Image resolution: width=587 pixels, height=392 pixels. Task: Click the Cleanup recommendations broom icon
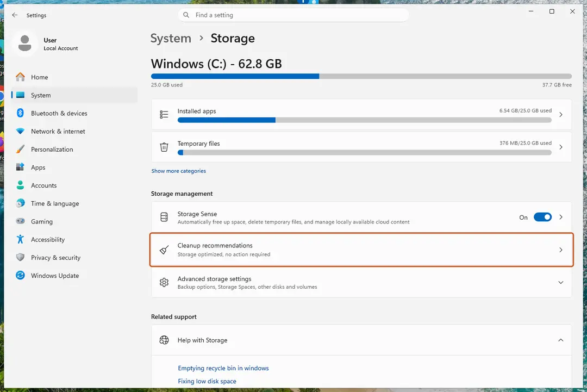(x=164, y=250)
